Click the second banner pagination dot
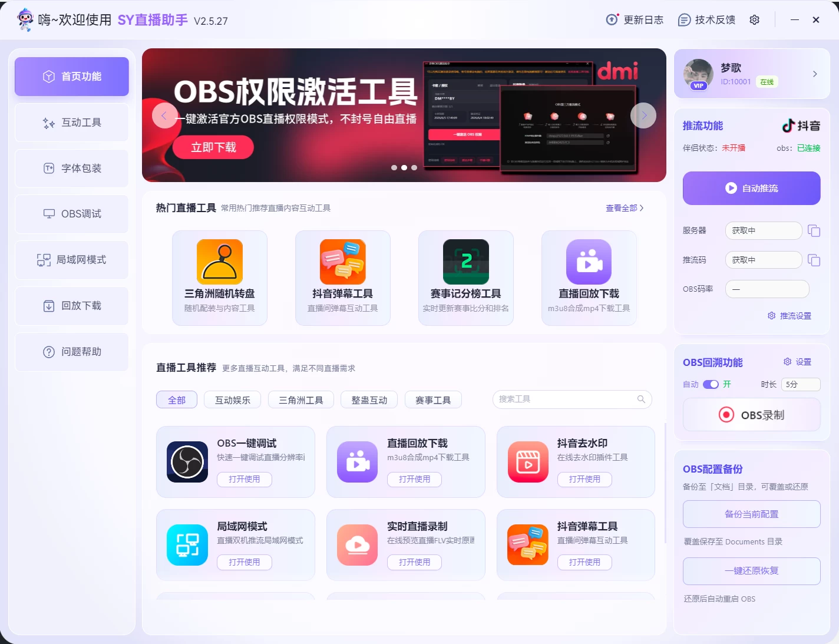Image resolution: width=839 pixels, height=644 pixels. click(404, 168)
